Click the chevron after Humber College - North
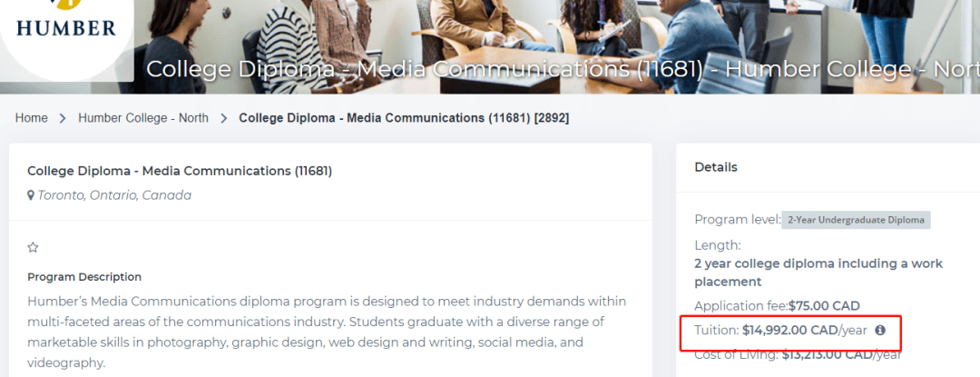Screen dimensions: 980x377 tap(223, 118)
